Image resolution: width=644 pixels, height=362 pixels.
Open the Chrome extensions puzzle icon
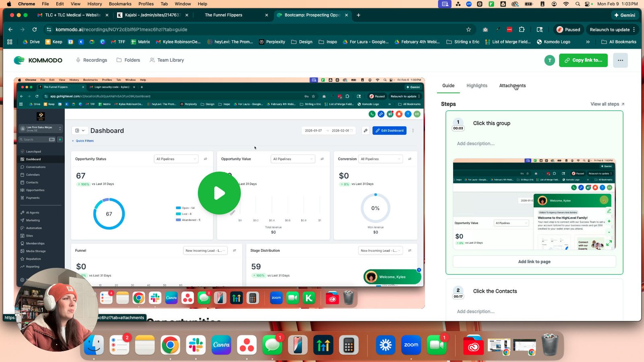[522, 29]
